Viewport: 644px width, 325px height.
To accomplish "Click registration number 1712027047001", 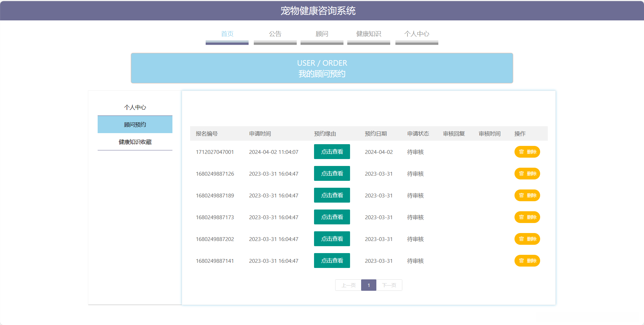I will [x=215, y=152].
